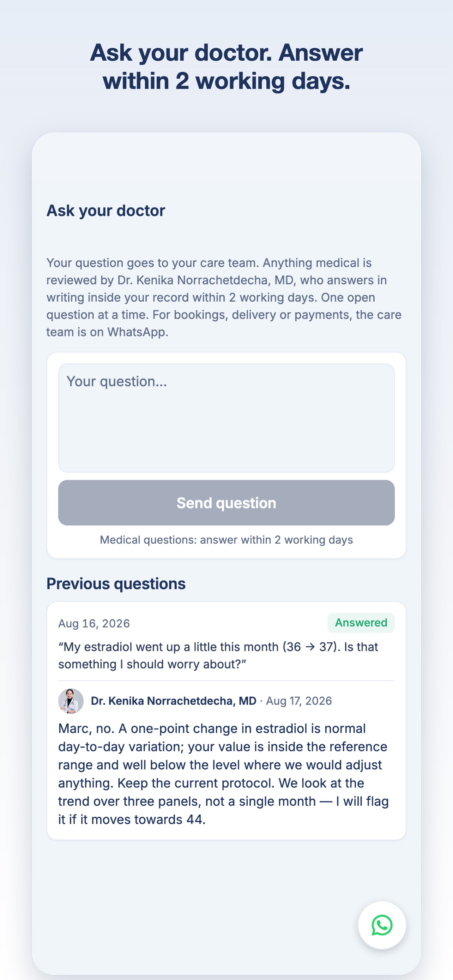Click the doctor's answer beginning "Marc, no."
This screenshot has height=980, width=453.
[x=224, y=774]
